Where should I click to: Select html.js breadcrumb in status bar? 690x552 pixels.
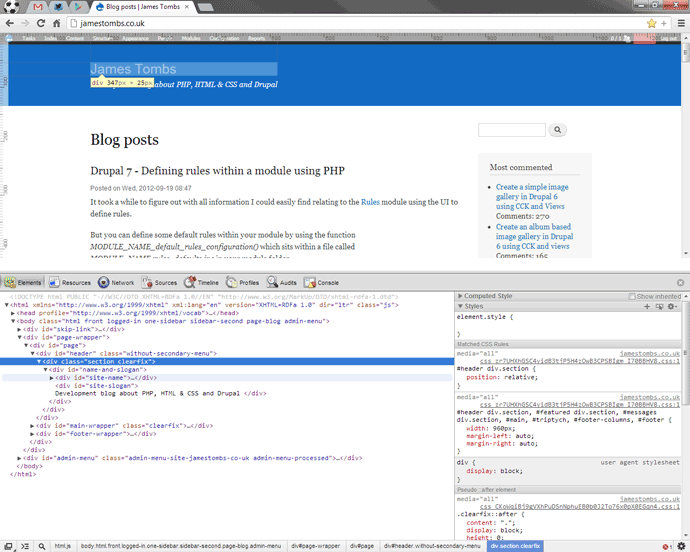[62, 546]
